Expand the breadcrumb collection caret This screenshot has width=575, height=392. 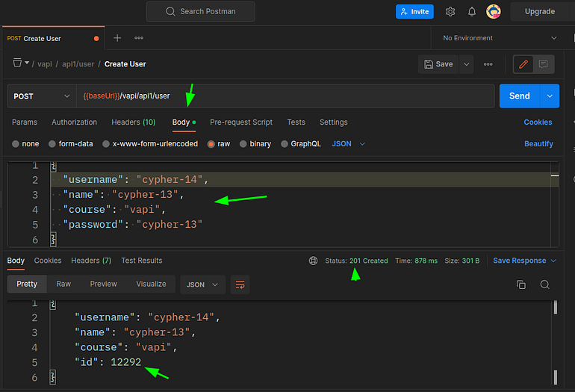(27, 63)
